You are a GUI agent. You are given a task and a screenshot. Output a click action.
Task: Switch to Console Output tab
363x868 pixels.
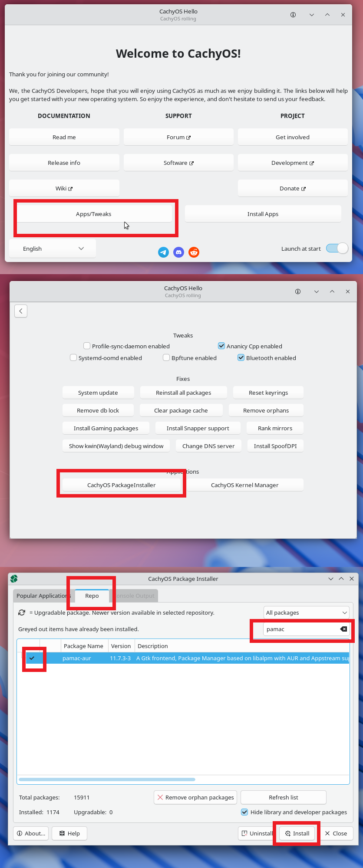pyautogui.click(x=134, y=596)
